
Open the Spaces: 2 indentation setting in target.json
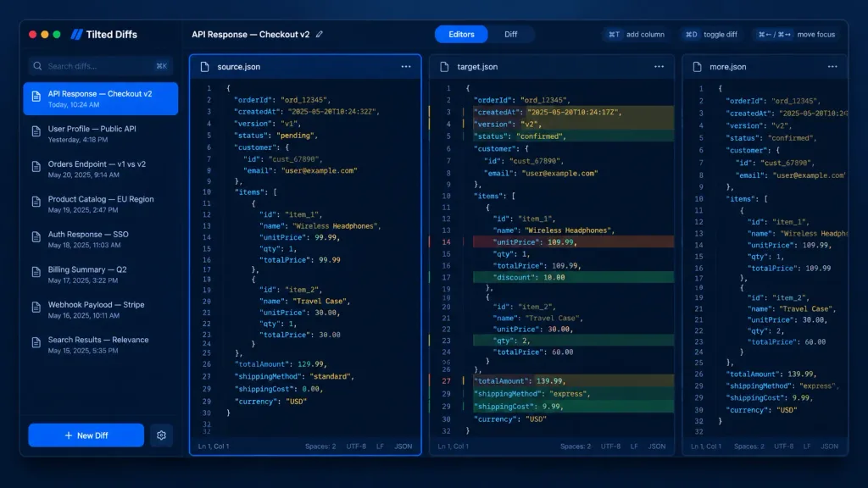[576, 446]
